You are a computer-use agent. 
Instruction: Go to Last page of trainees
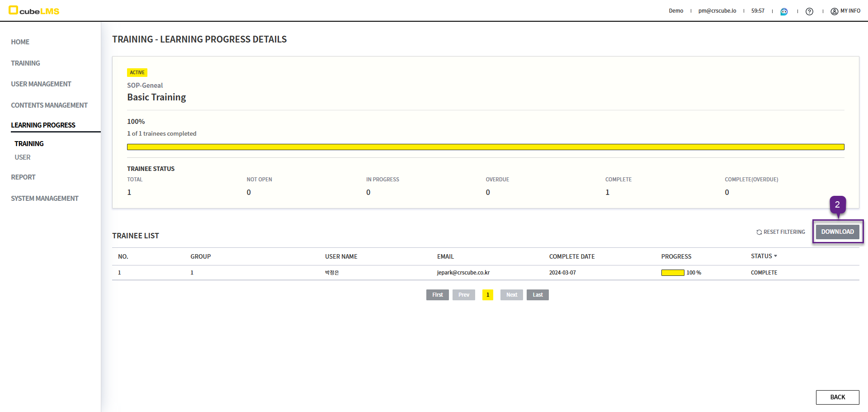click(x=538, y=295)
